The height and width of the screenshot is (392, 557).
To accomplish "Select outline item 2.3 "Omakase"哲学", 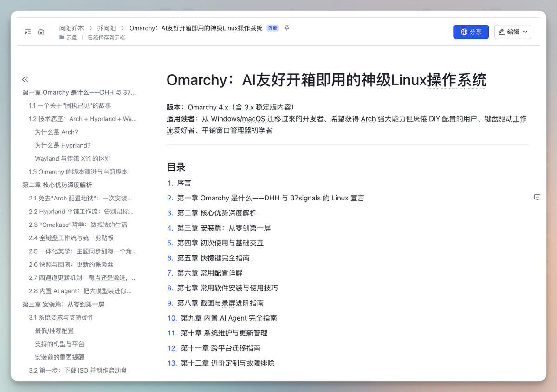I will [78, 225].
